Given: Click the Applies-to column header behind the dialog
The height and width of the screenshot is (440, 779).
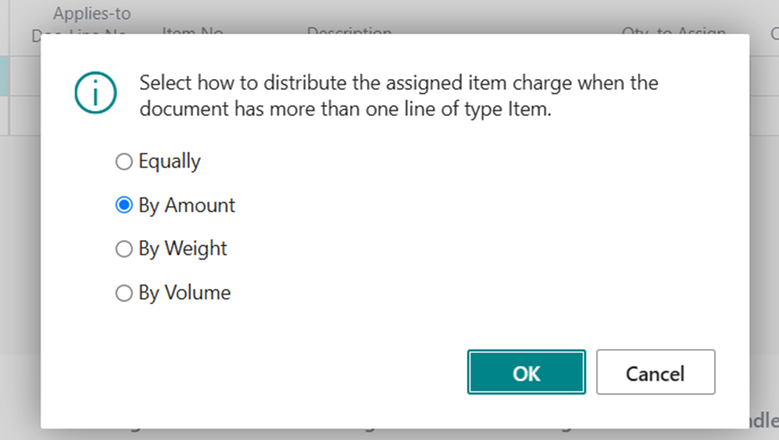Looking at the screenshot, I should coord(92,14).
